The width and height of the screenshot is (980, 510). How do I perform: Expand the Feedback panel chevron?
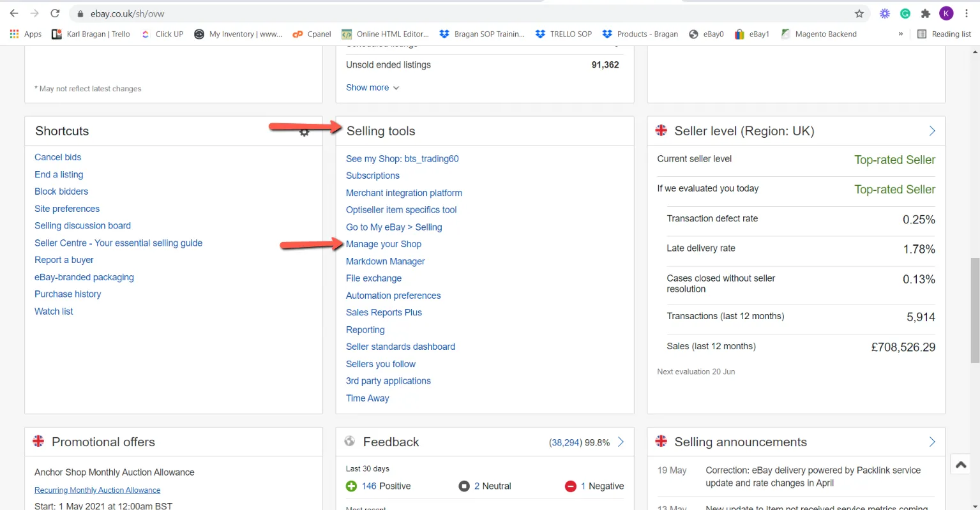click(x=621, y=442)
